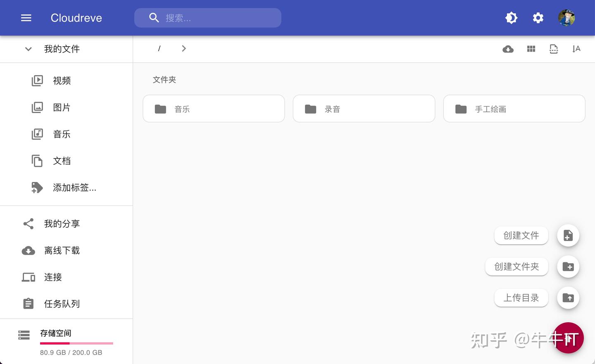Viewport: 595px width, 364px height.
Task: Click the 创建文件夹 button
Action: [516, 267]
